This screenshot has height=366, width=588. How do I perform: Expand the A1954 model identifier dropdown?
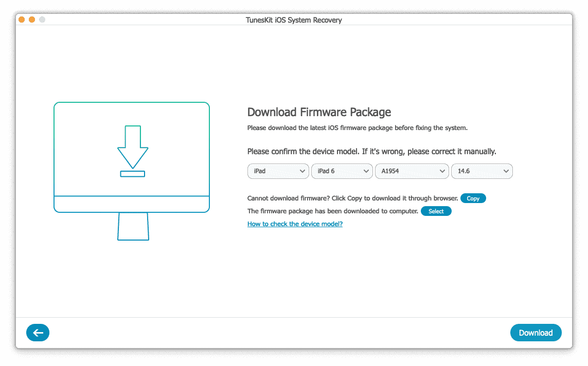tap(412, 171)
